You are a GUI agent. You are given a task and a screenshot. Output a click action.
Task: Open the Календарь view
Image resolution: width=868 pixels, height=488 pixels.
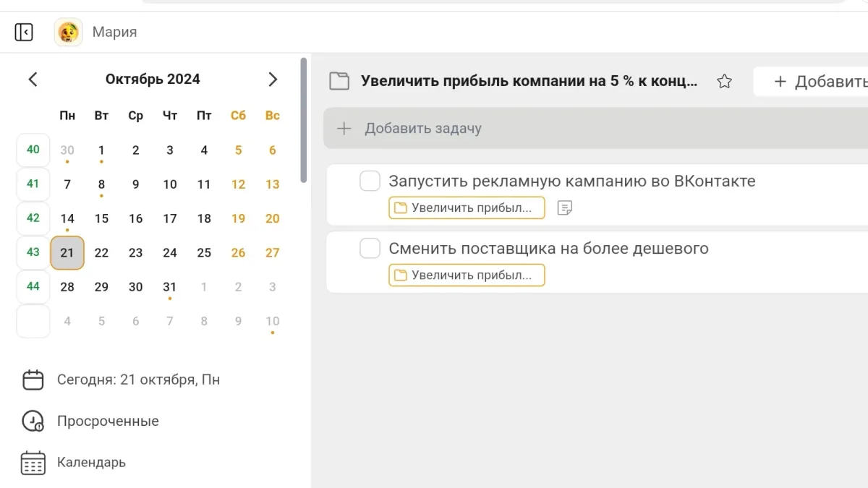point(91,462)
